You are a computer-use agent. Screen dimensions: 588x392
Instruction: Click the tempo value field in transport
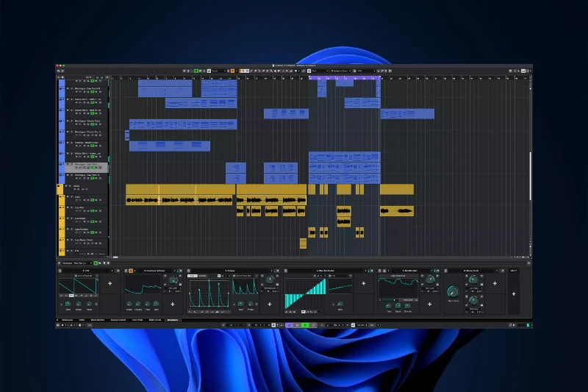pos(361,325)
